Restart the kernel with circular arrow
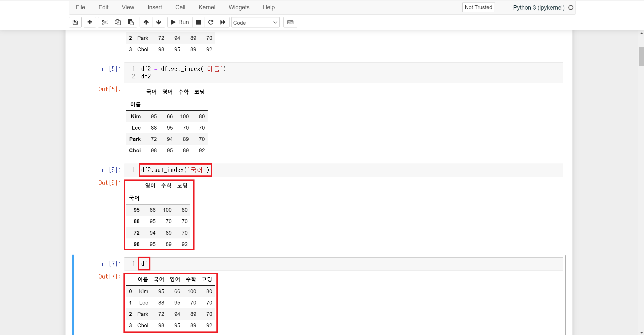Viewport: 644px width, 335px height. pos(211,22)
